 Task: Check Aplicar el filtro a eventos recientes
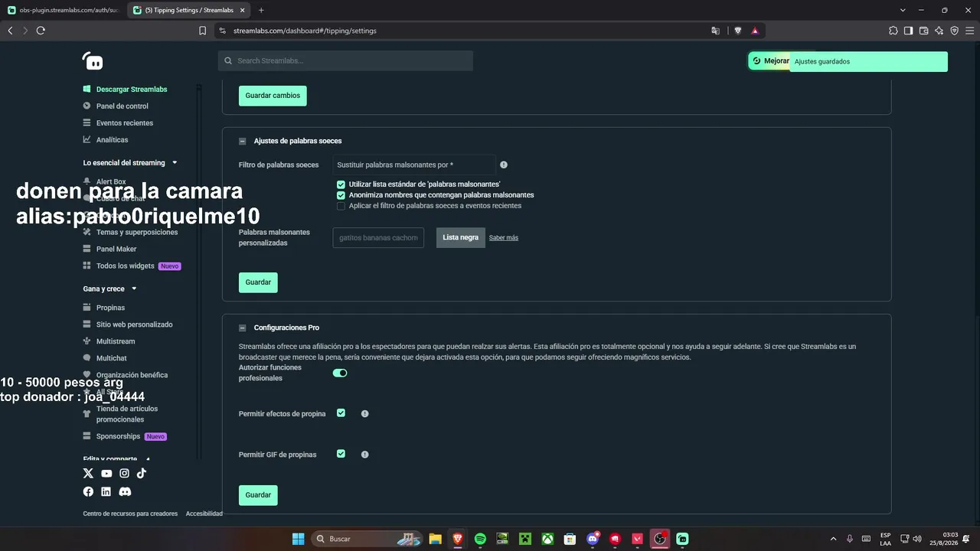[x=341, y=206]
